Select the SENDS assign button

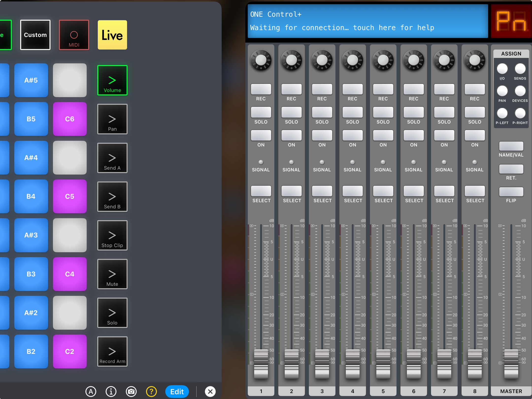pos(520,69)
